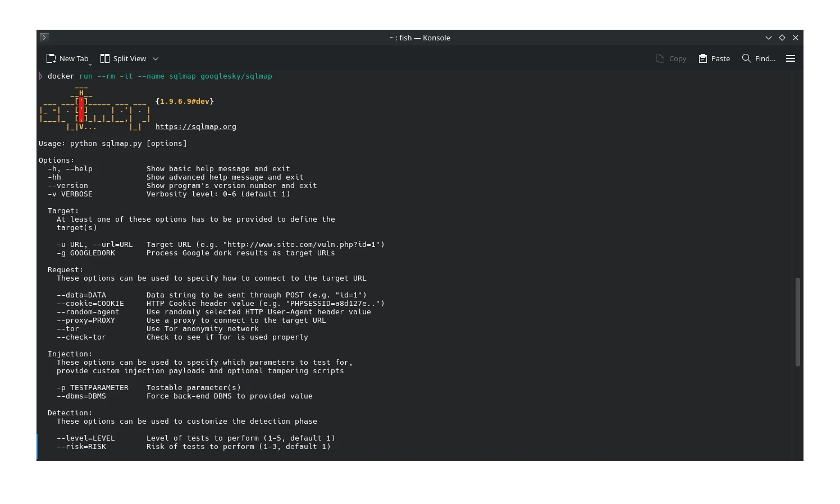
Task: Click the '-h, --help' option text
Action: [x=70, y=169]
